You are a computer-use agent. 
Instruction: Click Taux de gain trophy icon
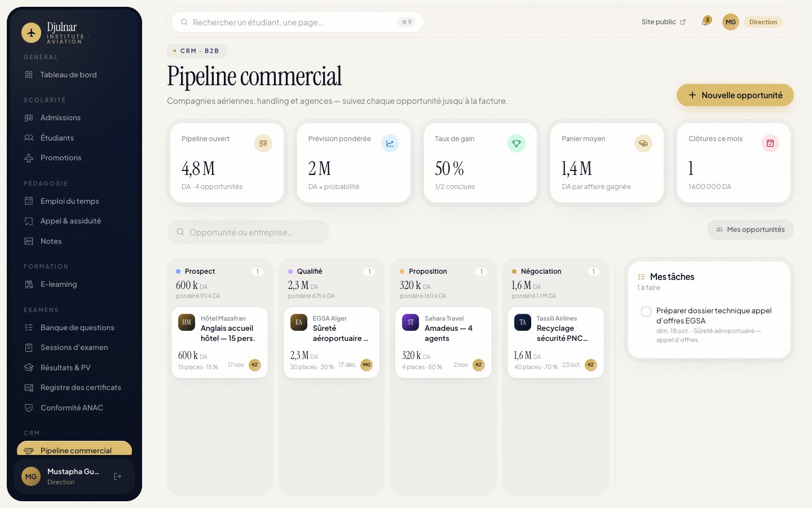tap(517, 143)
